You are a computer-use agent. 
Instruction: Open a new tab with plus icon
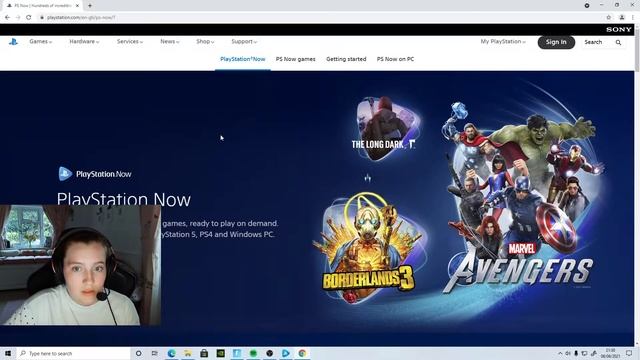(x=90, y=6)
